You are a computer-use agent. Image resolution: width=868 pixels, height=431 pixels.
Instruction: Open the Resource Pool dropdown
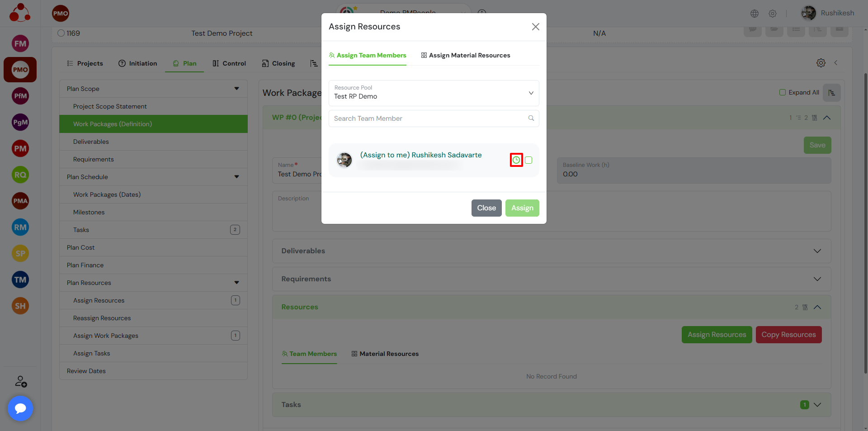434,93
